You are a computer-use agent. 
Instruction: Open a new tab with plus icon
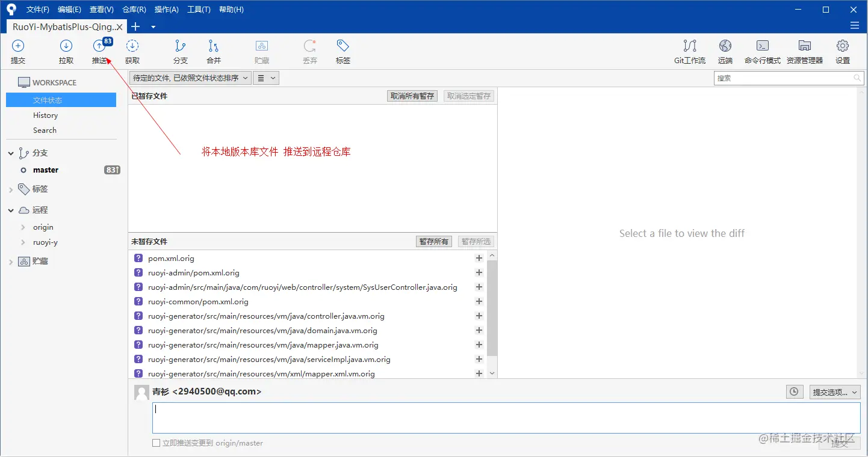pyautogui.click(x=135, y=26)
